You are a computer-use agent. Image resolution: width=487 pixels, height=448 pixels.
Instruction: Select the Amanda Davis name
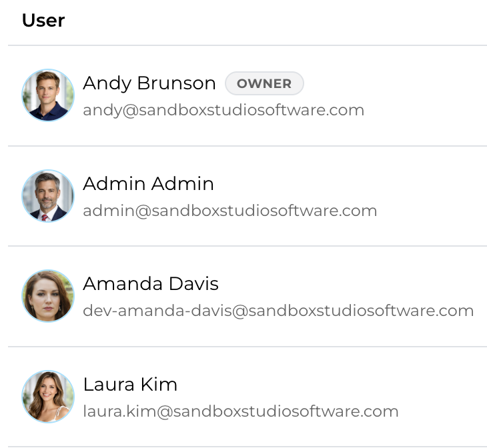coord(151,284)
